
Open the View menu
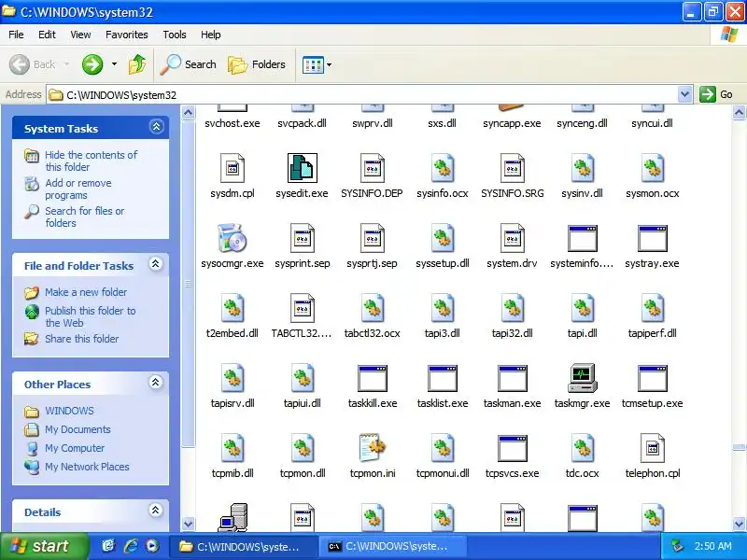80,35
